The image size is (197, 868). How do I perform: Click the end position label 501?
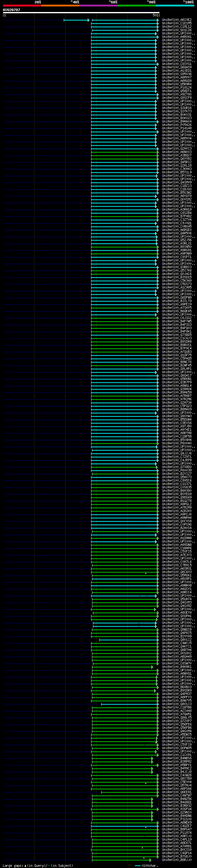[x=155, y=15]
